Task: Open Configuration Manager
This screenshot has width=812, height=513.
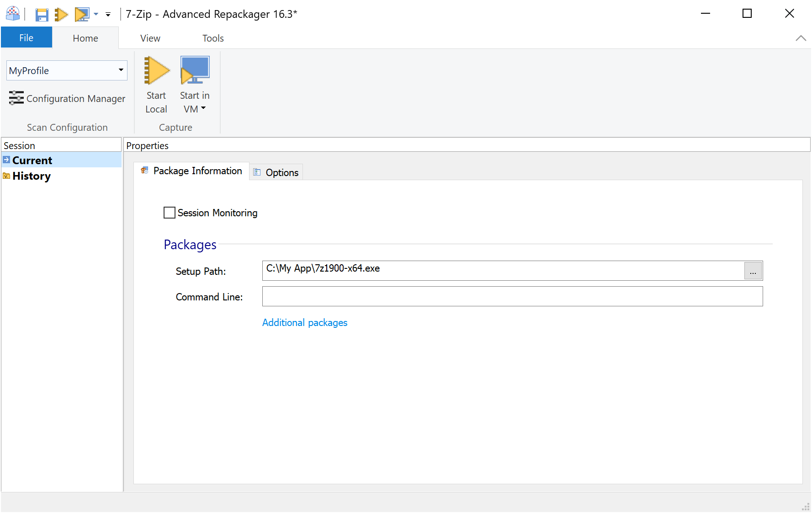Action: click(67, 98)
